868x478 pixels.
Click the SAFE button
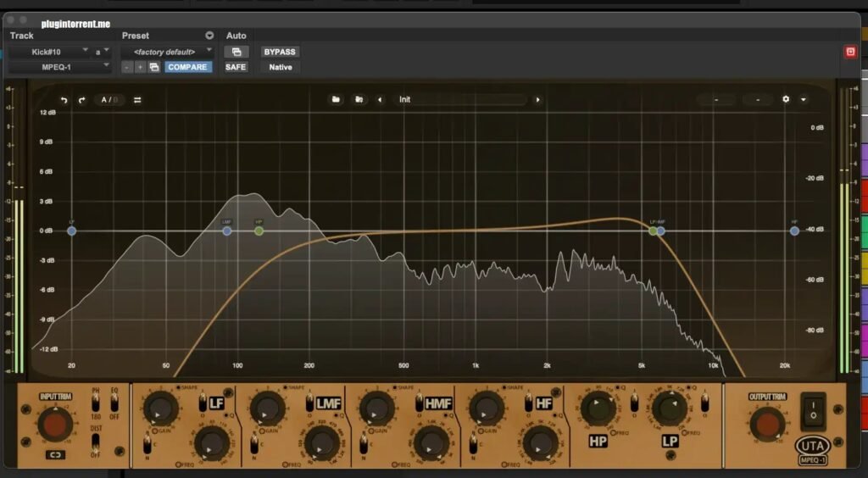[236, 67]
